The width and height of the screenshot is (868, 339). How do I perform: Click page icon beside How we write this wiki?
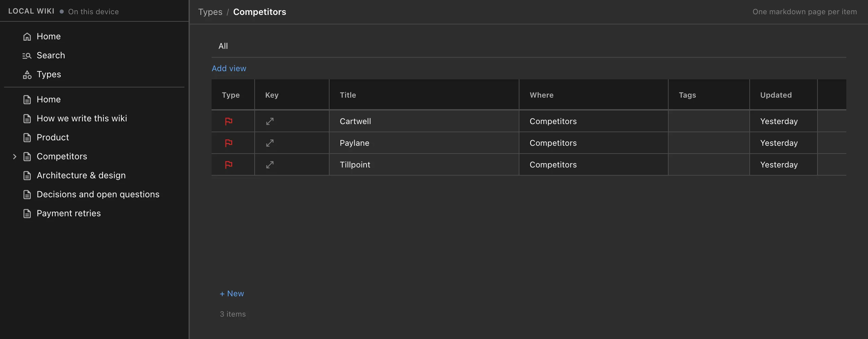(27, 119)
